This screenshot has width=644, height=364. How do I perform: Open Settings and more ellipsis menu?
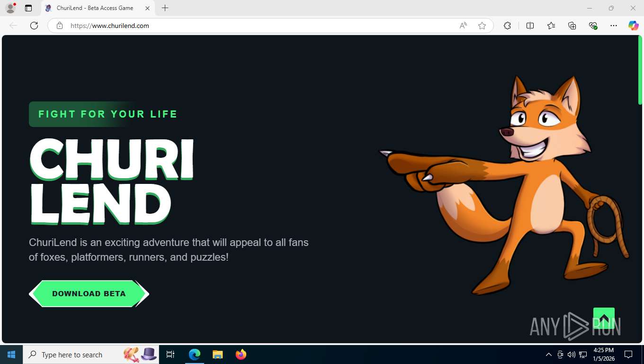614,26
